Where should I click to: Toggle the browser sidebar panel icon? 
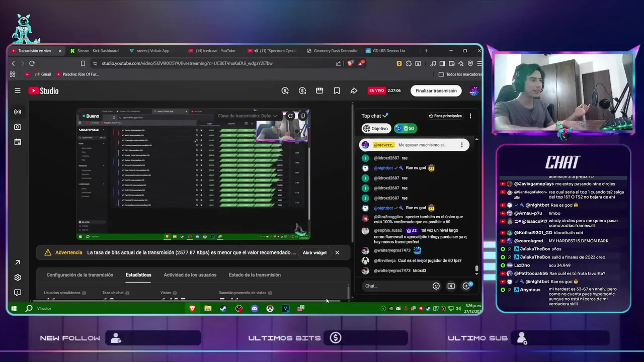coord(442,63)
